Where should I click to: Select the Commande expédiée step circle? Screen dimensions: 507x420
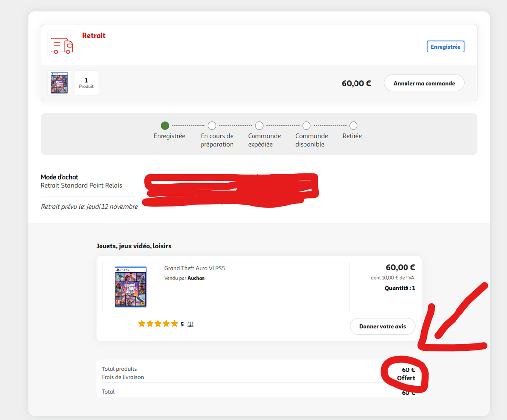(x=259, y=125)
